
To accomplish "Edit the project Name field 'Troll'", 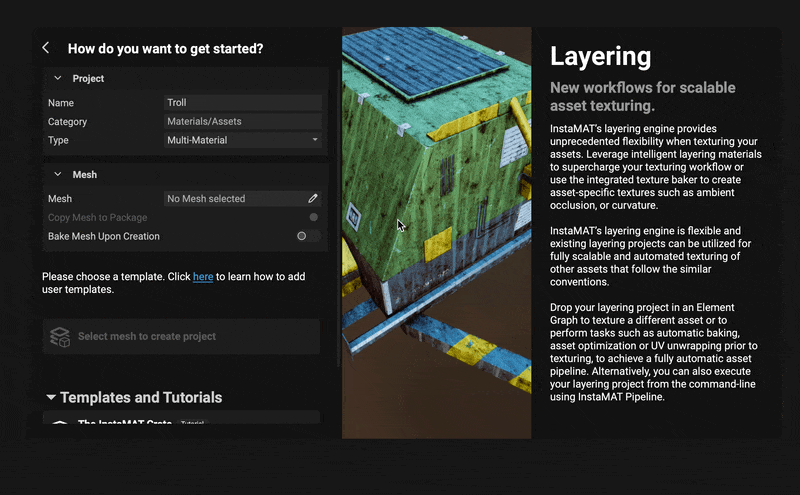I will [243, 103].
